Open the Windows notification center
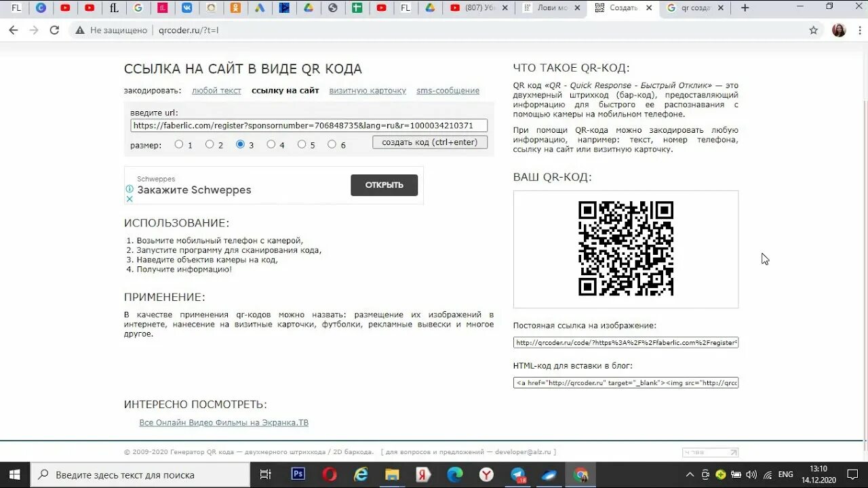This screenshot has width=868, height=488. (852, 474)
